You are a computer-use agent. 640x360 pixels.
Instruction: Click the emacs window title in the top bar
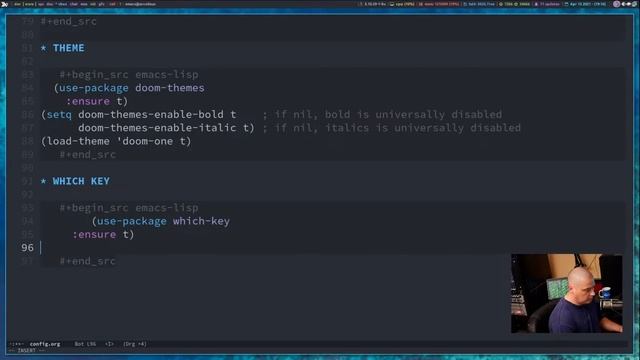(140, 4)
